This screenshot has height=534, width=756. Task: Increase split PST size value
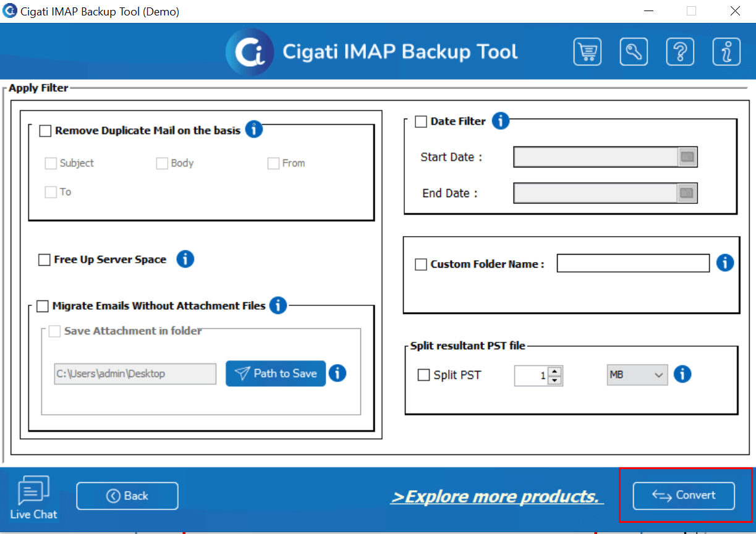555,371
